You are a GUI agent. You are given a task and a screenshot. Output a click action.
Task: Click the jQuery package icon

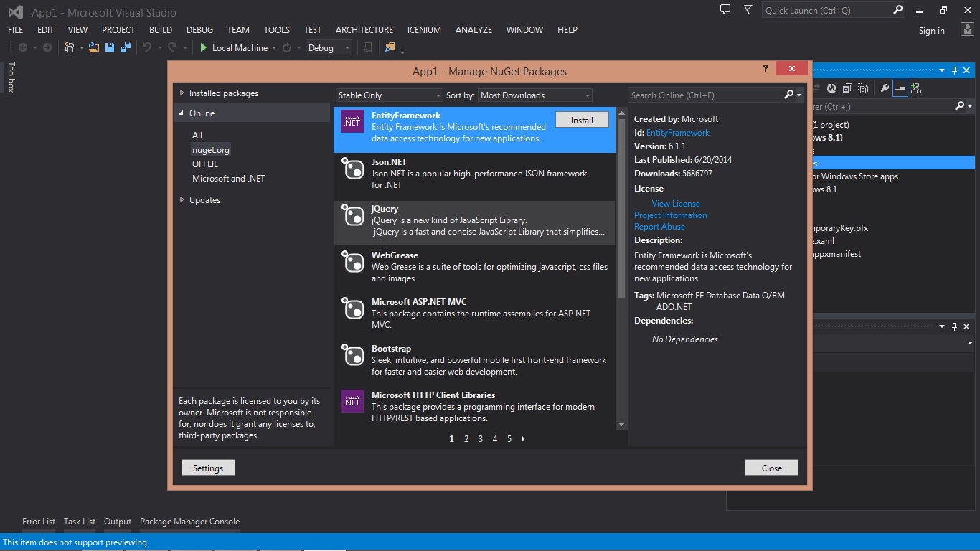352,215
